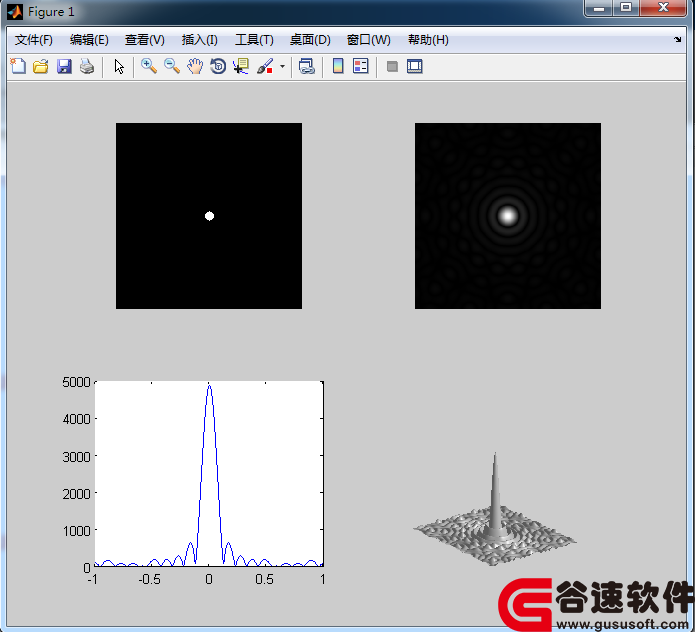This screenshot has height=632, width=695.
Task: Click the Airy diffraction pattern image
Action: pyautogui.click(x=508, y=216)
